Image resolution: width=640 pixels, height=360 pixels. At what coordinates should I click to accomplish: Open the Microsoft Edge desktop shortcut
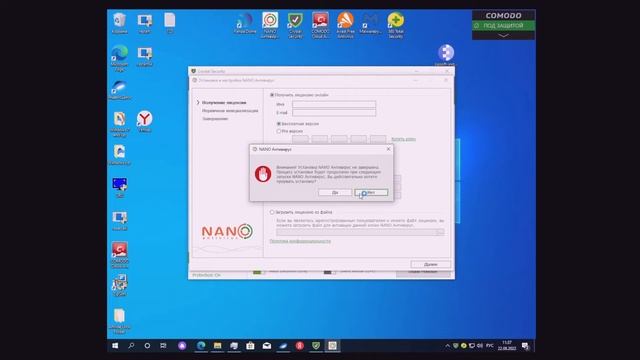pyautogui.click(x=119, y=58)
